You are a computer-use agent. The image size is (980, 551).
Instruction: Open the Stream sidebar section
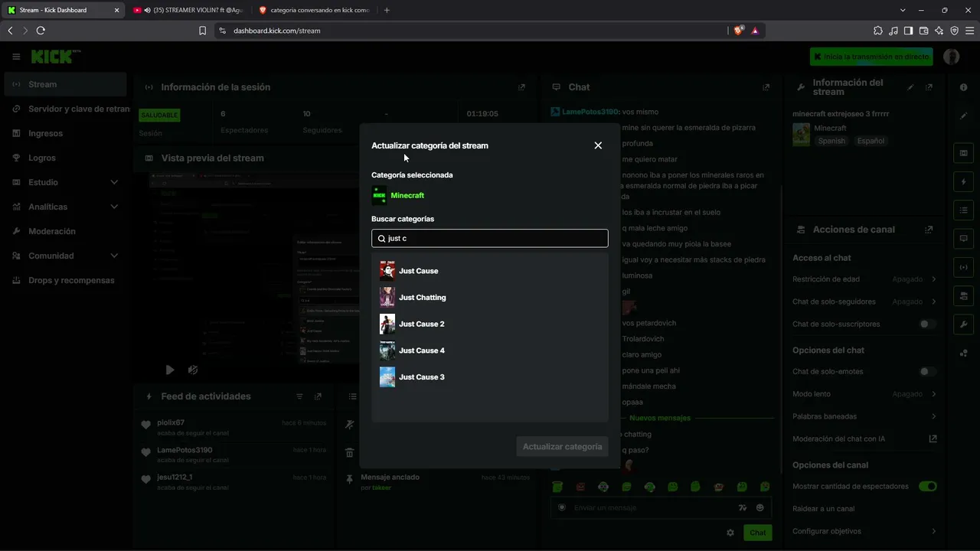click(x=65, y=84)
